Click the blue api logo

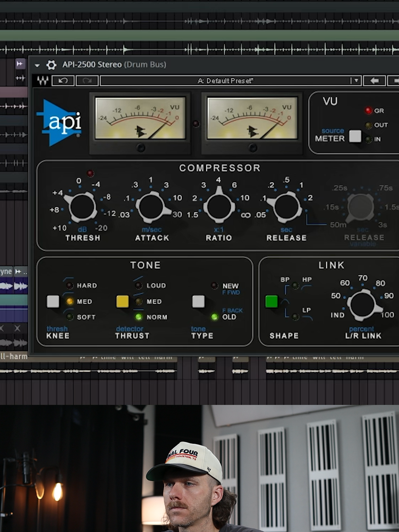pyautogui.click(x=60, y=123)
